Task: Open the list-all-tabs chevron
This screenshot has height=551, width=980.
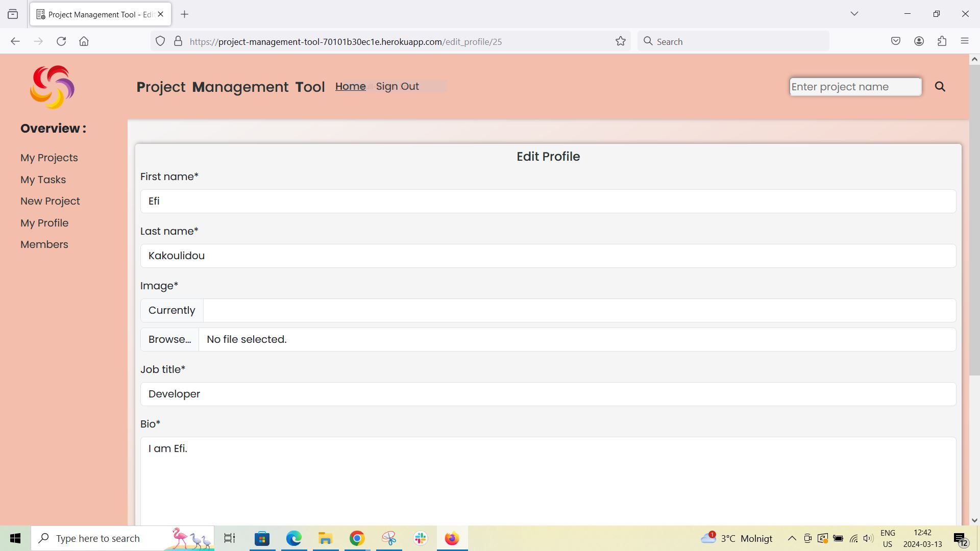Action: pyautogui.click(x=854, y=14)
